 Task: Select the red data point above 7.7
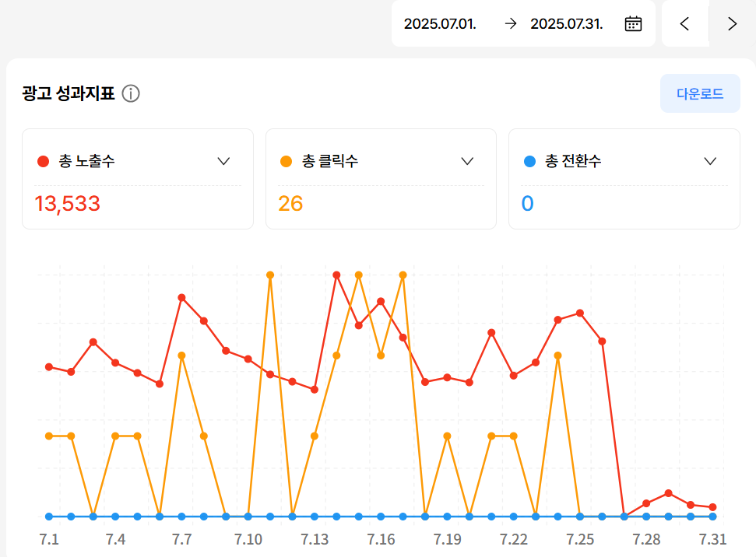point(181,298)
